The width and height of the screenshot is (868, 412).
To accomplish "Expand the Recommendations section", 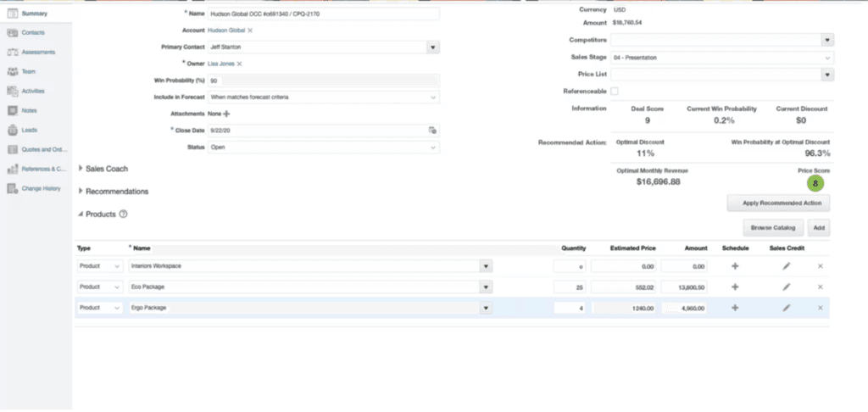I will pyautogui.click(x=81, y=191).
